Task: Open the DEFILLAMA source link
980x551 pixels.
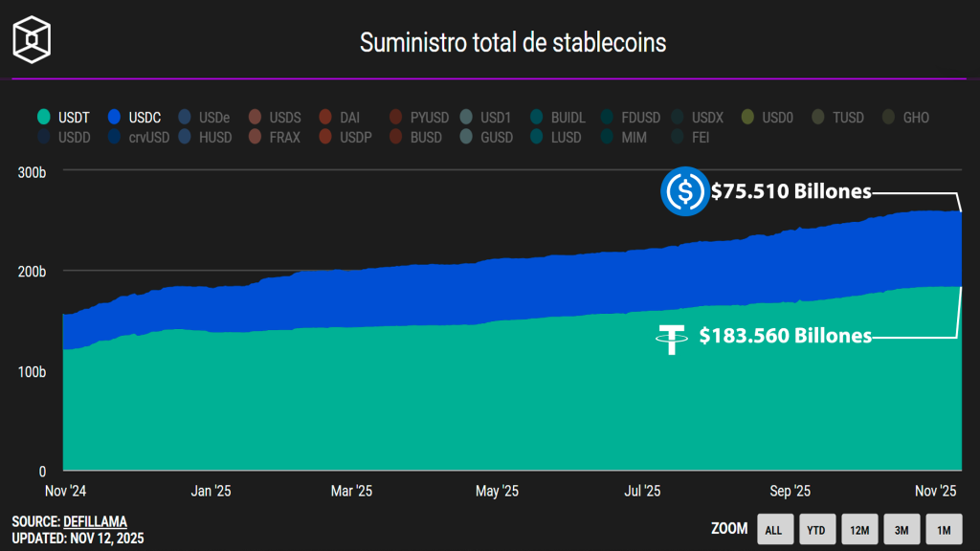Action: point(95,521)
